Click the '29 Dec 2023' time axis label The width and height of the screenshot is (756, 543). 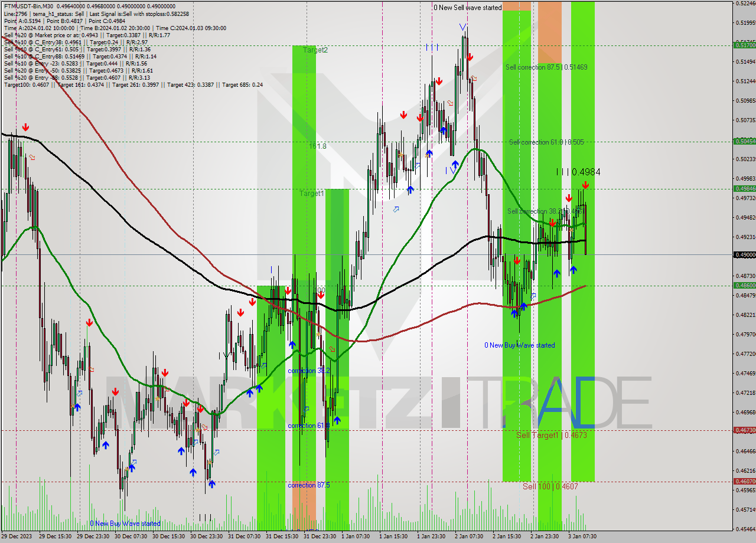point(17,537)
